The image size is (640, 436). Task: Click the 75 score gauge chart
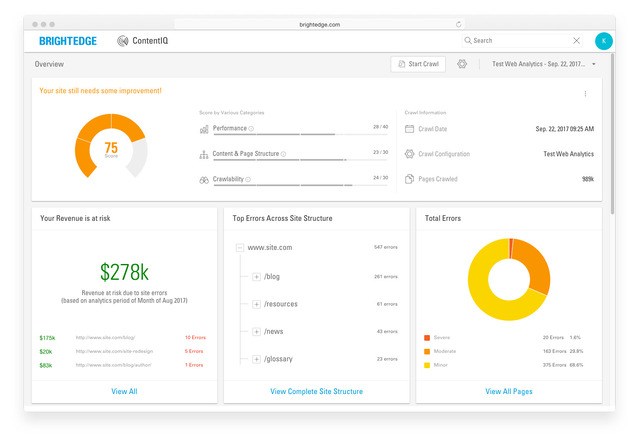[x=111, y=146]
